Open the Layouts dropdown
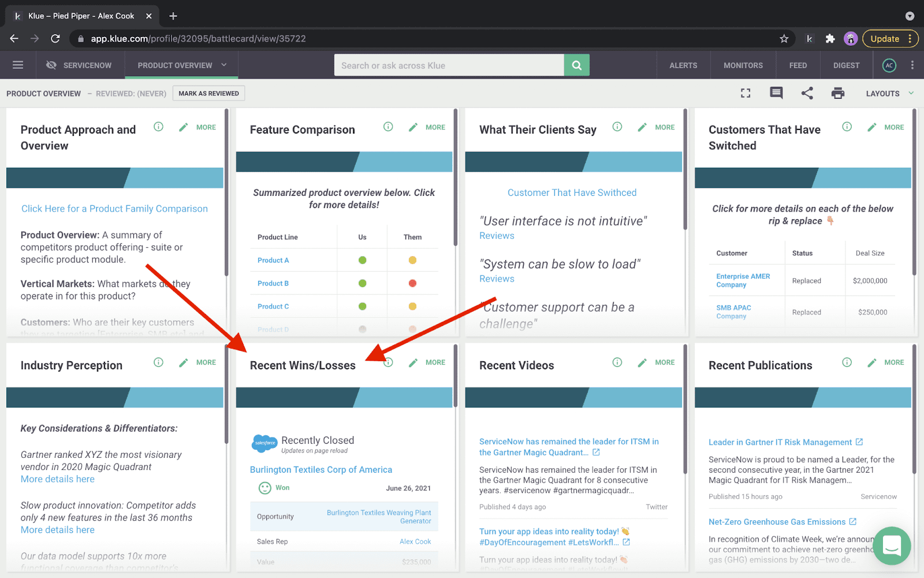 (x=890, y=93)
